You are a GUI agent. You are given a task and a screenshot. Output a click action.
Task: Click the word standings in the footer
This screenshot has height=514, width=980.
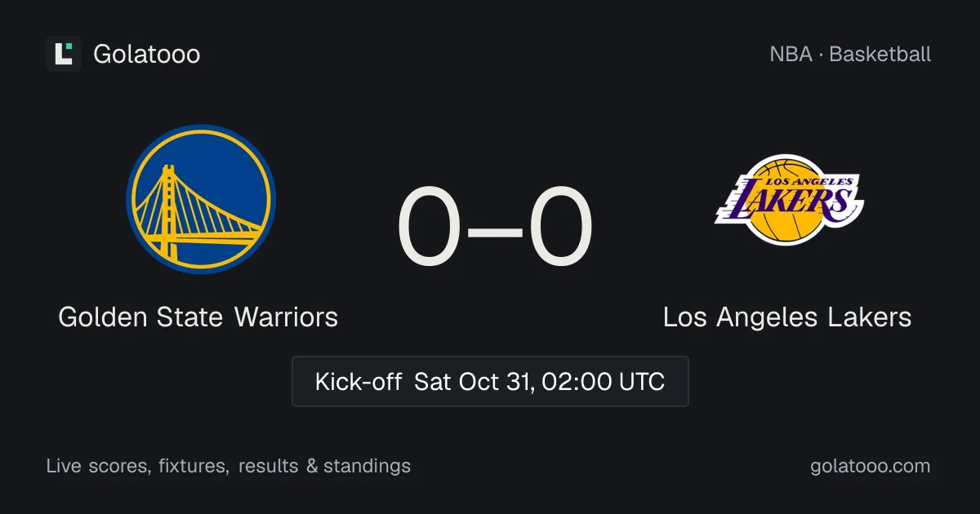[367, 466]
